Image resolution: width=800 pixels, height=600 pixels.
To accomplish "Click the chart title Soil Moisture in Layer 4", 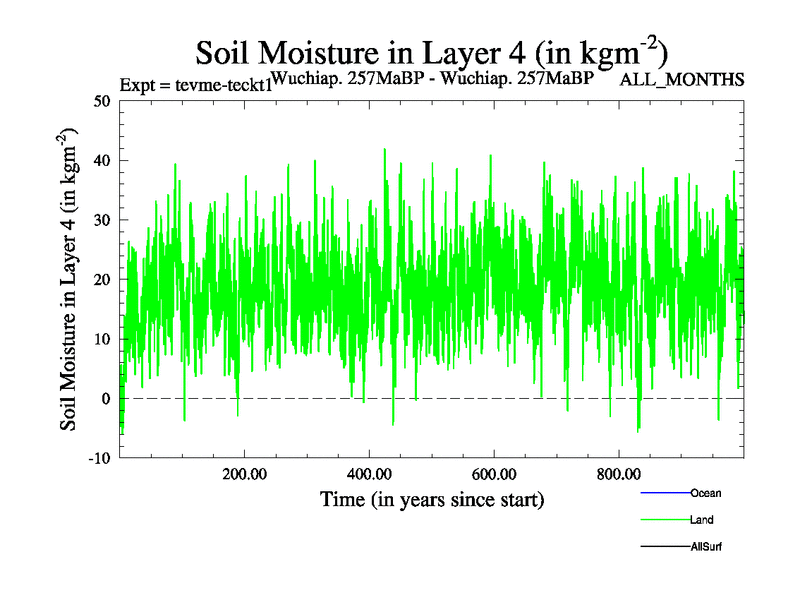I will 431,51.
